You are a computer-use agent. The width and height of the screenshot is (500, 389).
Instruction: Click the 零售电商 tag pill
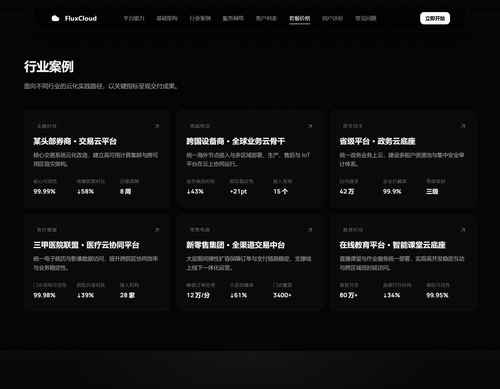point(200,230)
